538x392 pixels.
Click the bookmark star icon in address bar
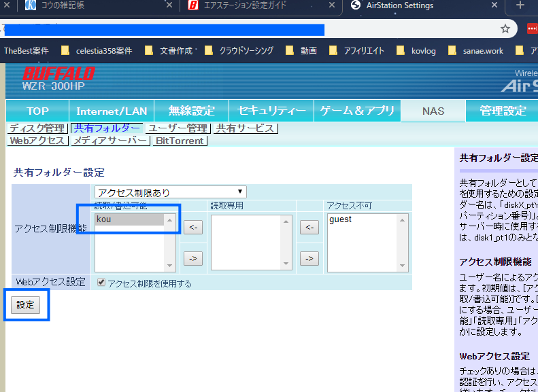(x=505, y=29)
